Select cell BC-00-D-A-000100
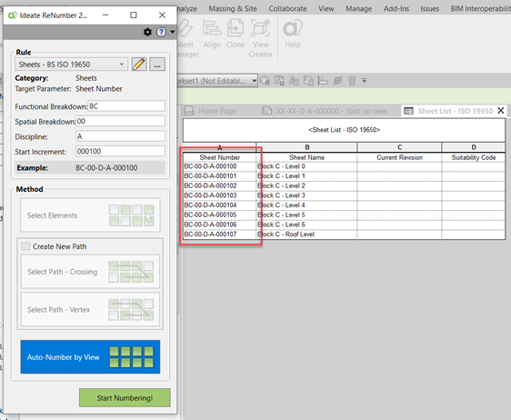511x420 pixels. (220, 166)
